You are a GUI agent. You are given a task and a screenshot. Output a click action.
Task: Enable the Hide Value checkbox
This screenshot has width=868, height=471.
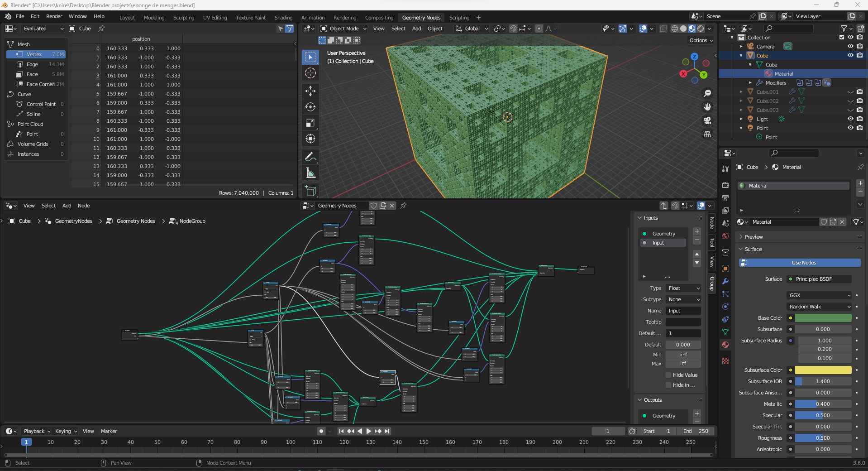tap(668, 375)
